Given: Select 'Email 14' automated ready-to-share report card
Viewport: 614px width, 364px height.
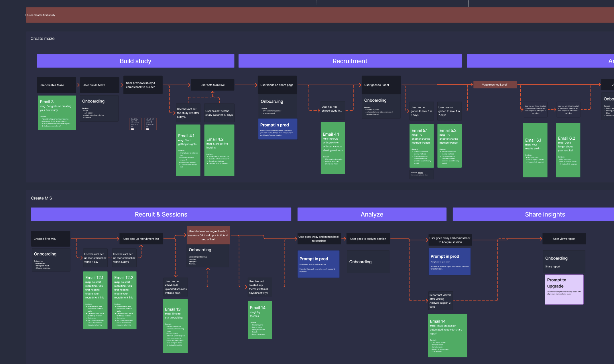Looking at the screenshot, I should pyautogui.click(x=447, y=335).
